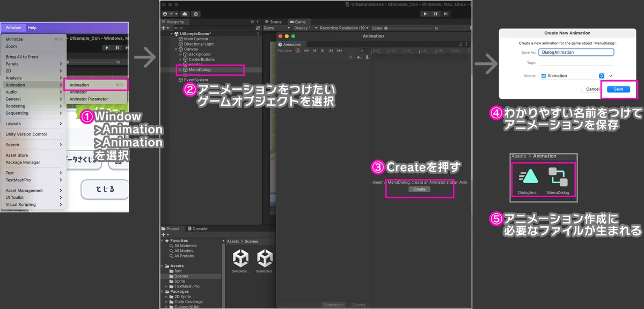Click Save in Create New Animation dialog
The image size is (644, 309).
click(x=618, y=89)
